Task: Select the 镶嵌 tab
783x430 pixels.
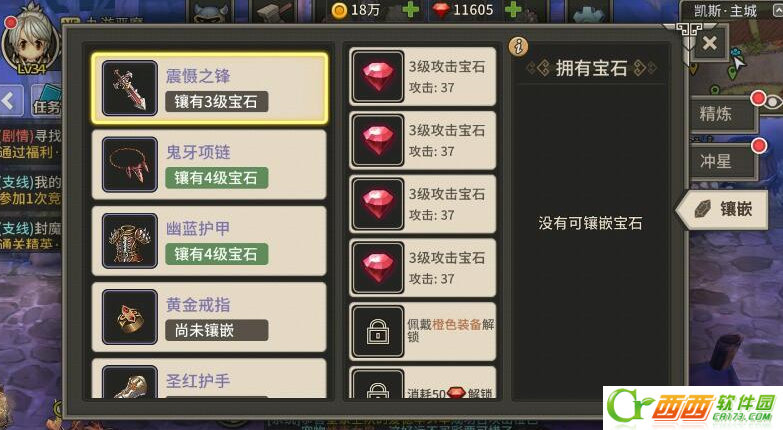Action: point(722,209)
